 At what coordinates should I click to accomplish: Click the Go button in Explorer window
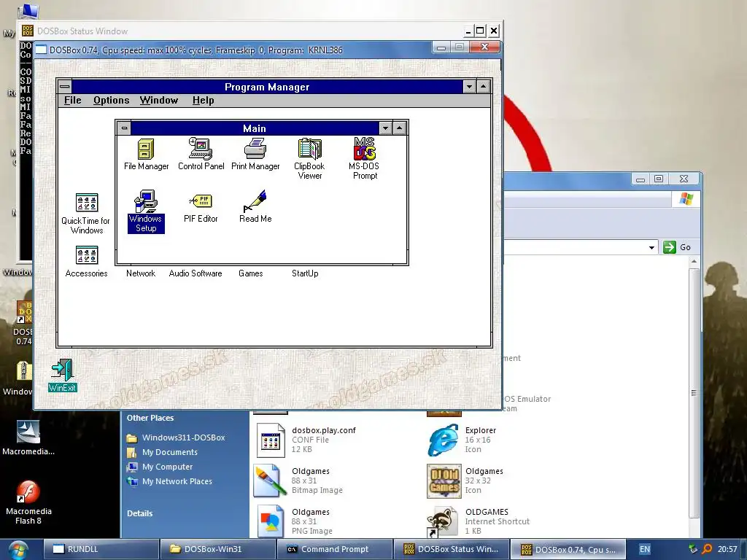point(678,247)
